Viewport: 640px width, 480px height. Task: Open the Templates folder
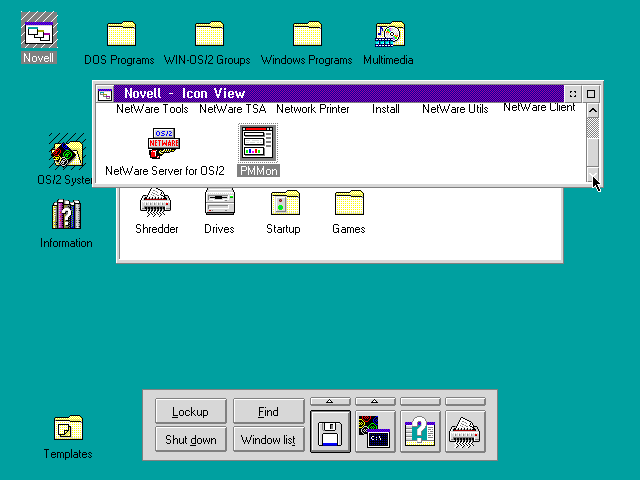click(x=69, y=428)
